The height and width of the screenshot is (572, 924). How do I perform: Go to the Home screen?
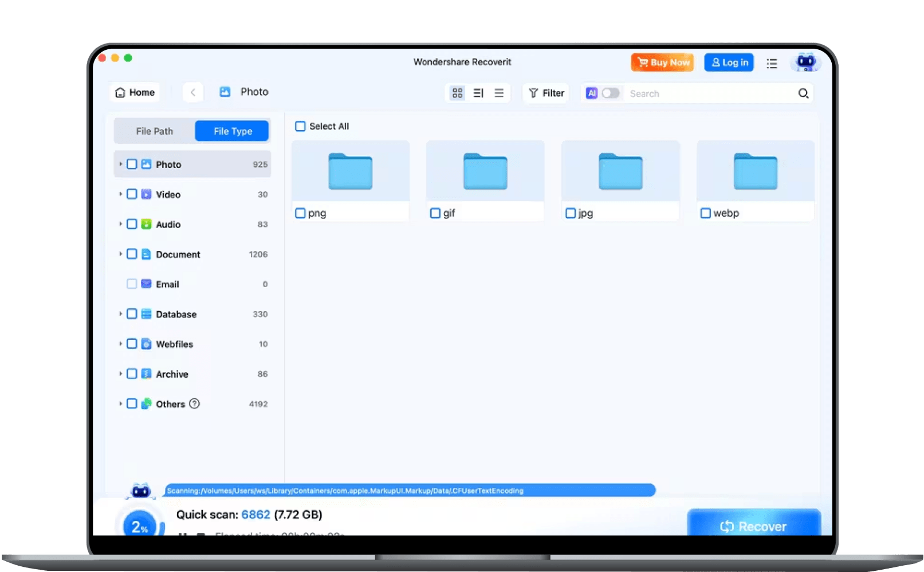click(x=135, y=92)
